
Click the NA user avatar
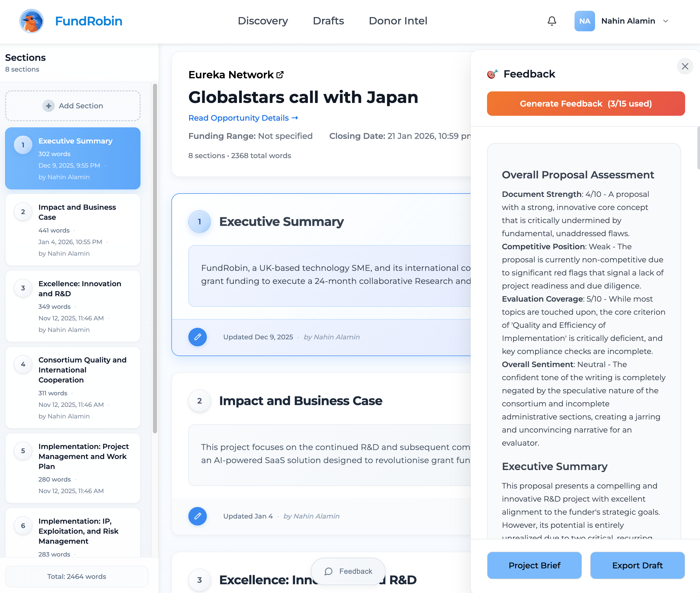(584, 21)
